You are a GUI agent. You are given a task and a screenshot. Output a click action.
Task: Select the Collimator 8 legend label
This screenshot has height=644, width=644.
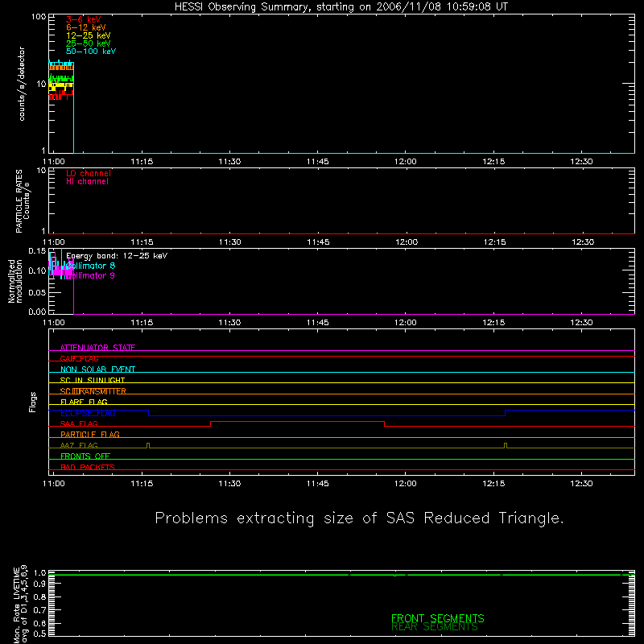[x=91, y=266]
